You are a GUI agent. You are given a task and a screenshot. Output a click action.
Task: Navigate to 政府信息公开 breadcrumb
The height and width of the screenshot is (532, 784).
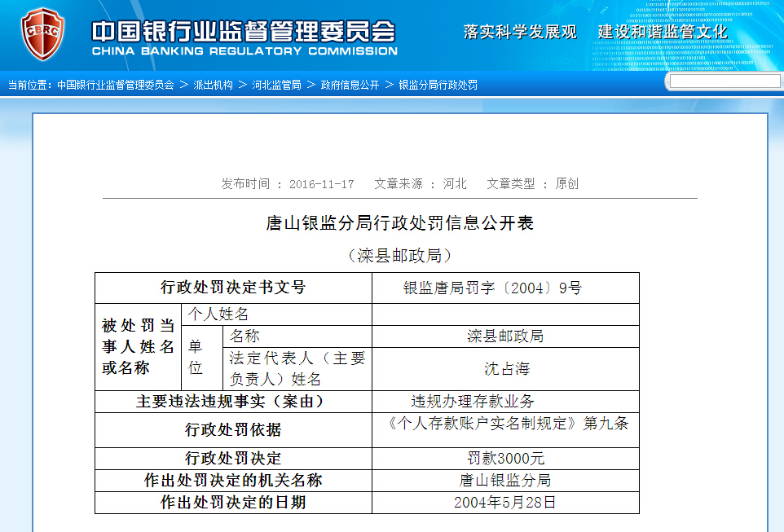350,85
